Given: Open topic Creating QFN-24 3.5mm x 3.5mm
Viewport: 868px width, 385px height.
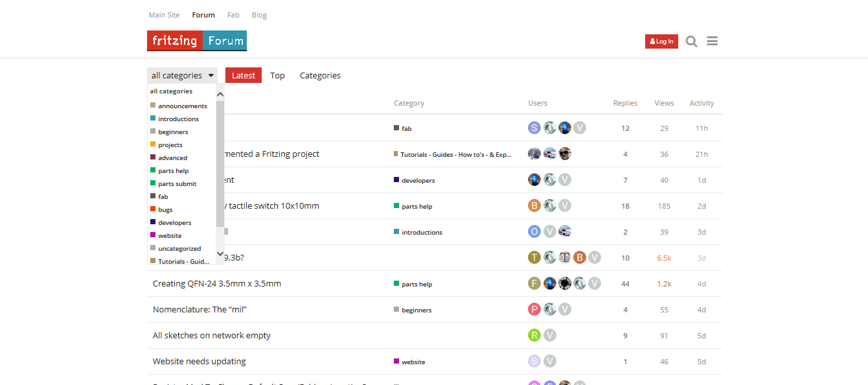Looking at the screenshot, I should [x=217, y=283].
